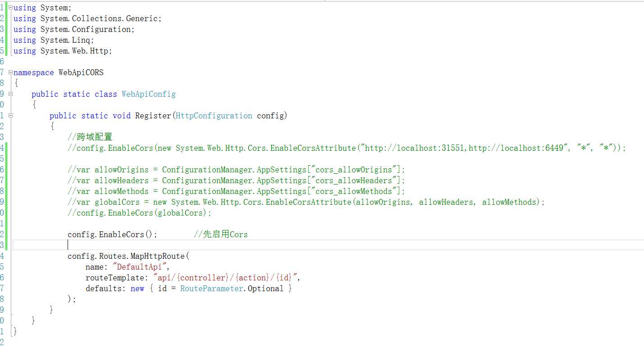Click the namespace name 'WebApiCORS'
Screen dimensions: 644x347
coord(81,72)
